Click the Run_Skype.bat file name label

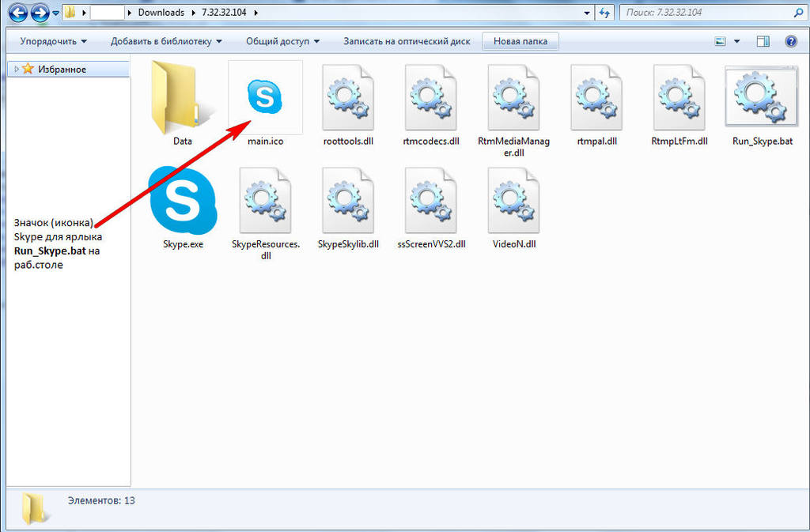(x=762, y=141)
